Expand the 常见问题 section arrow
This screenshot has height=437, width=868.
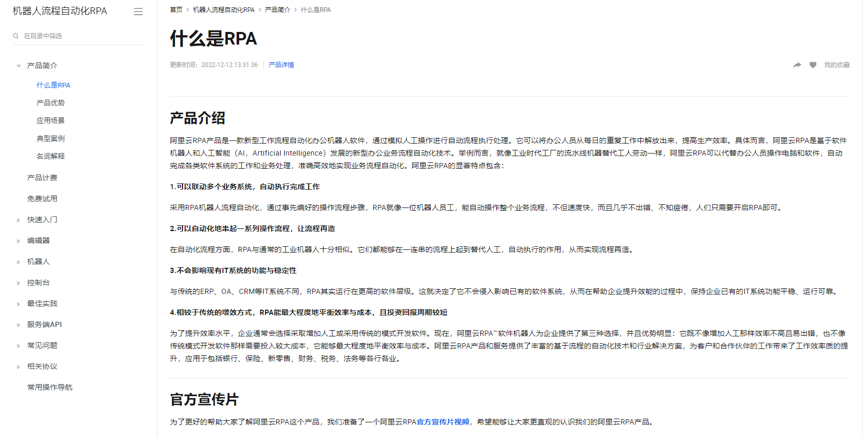(x=19, y=346)
